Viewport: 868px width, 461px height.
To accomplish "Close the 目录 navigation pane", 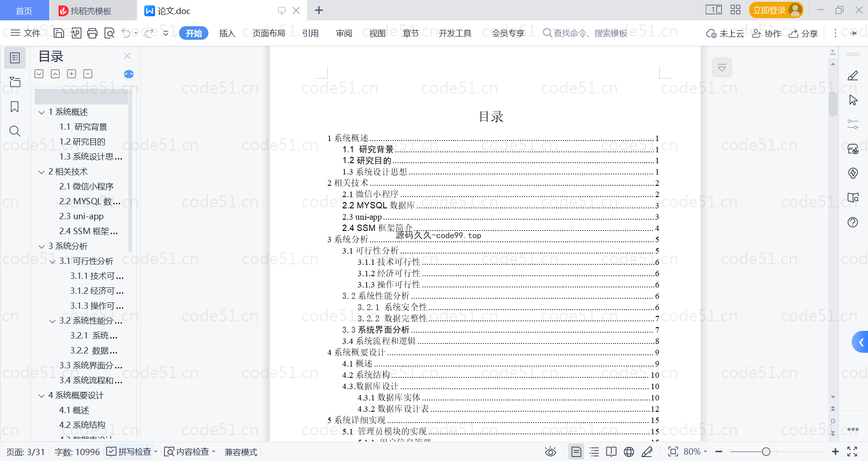I will [x=127, y=56].
